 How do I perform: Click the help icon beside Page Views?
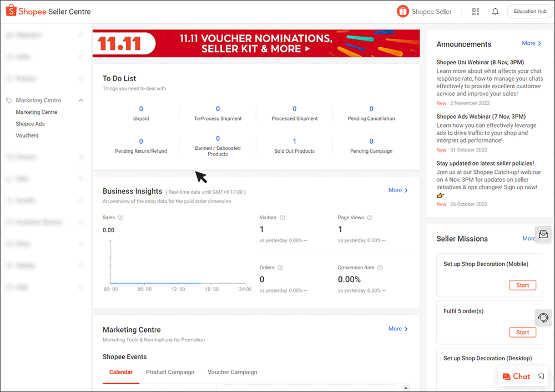pyautogui.click(x=370, y=218)
